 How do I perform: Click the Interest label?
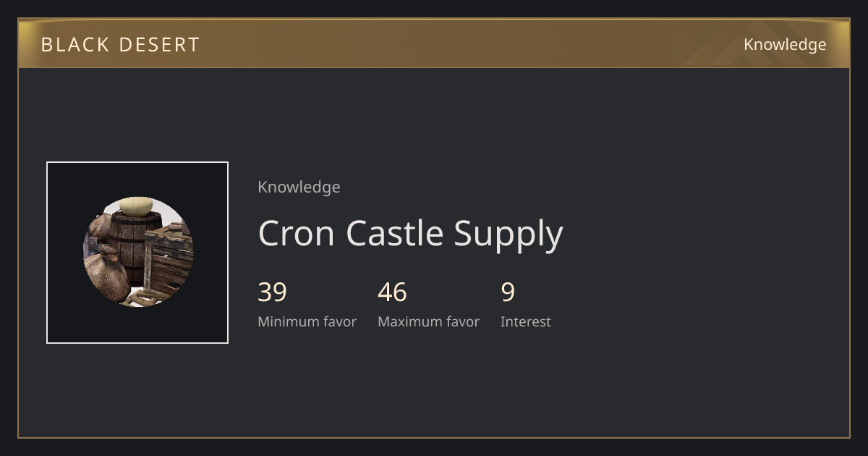(525, 321)
